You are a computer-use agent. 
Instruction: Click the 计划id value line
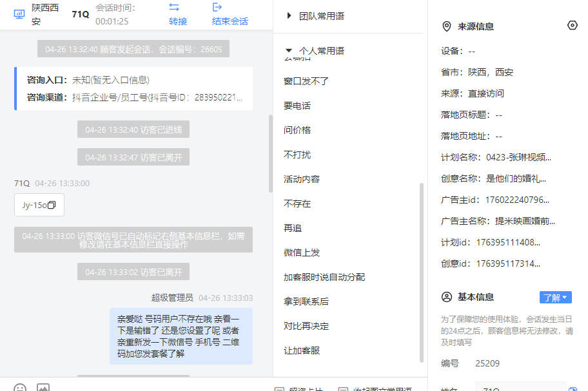491,242
